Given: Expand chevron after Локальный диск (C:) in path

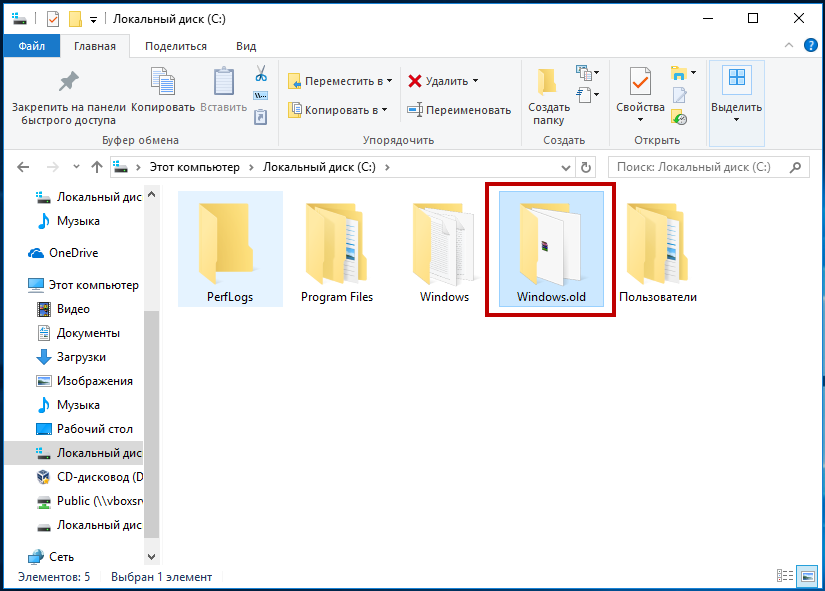Looking at the screenshot, I should pyautogui.click(x=387, y=167).
